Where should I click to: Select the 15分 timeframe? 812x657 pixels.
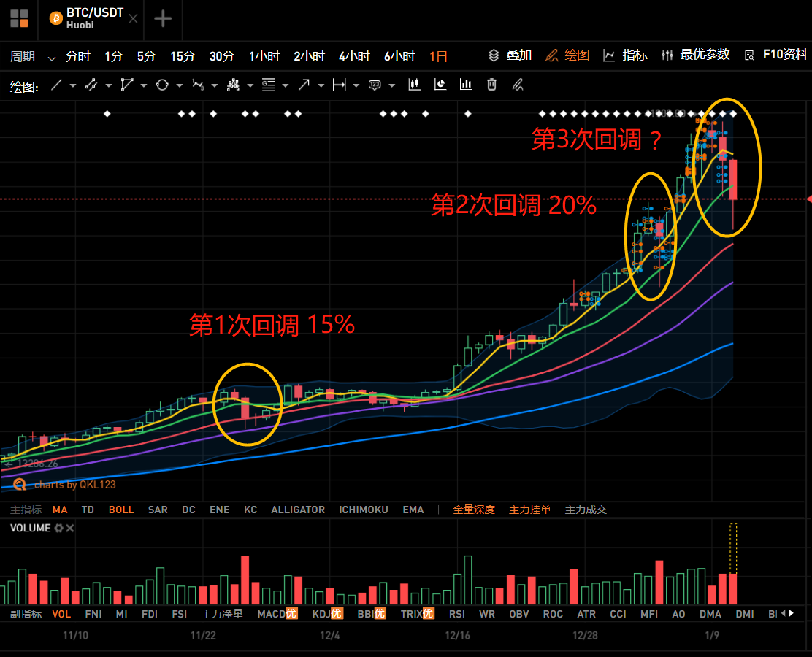coord(183,56)
